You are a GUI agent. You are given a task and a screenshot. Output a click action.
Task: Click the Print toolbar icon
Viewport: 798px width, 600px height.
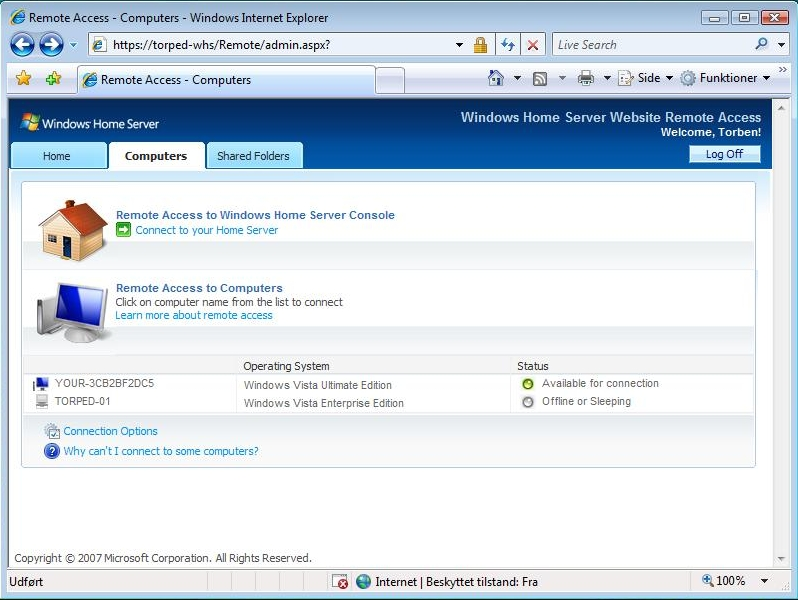pos(586,78)
